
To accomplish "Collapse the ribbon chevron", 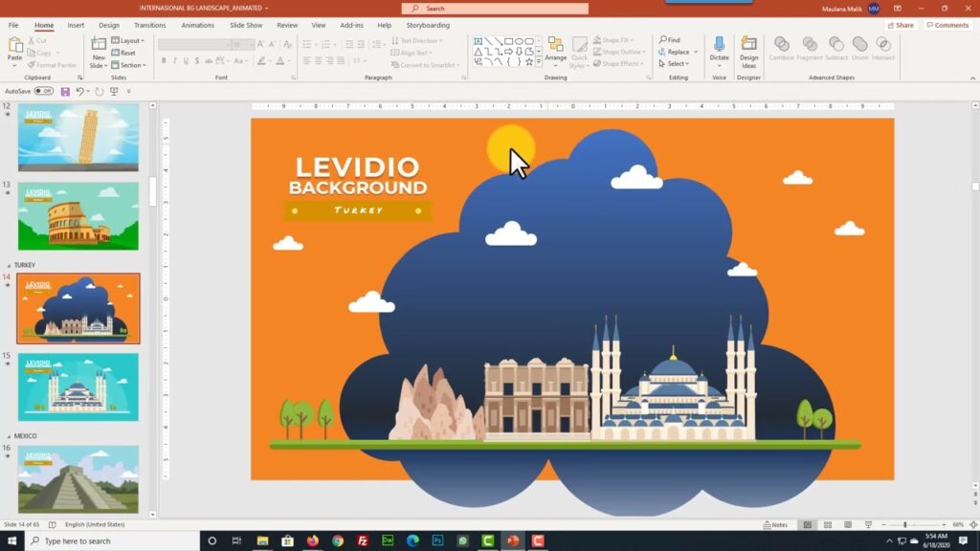I will coord(972,78).
